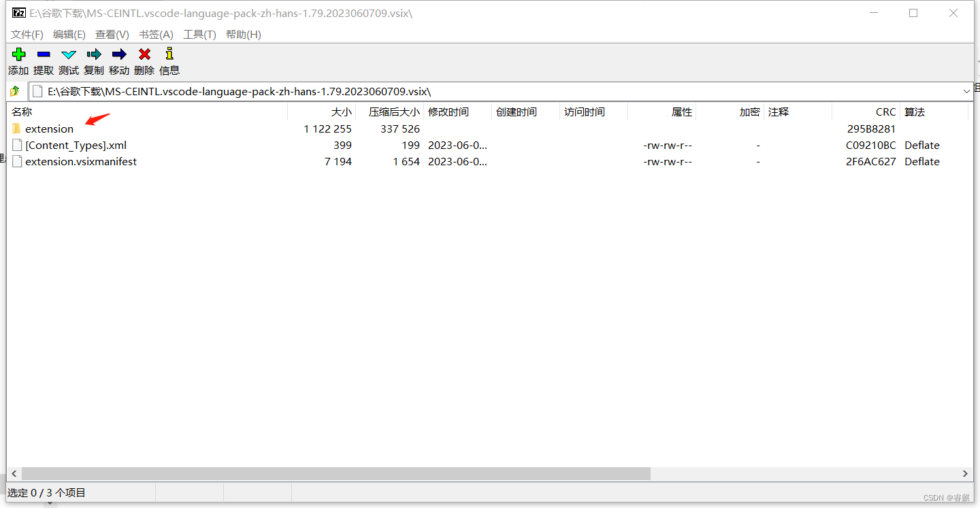Sort by the 名称 column header
Screen dimensions: 980x508
(x=147, y=112)
